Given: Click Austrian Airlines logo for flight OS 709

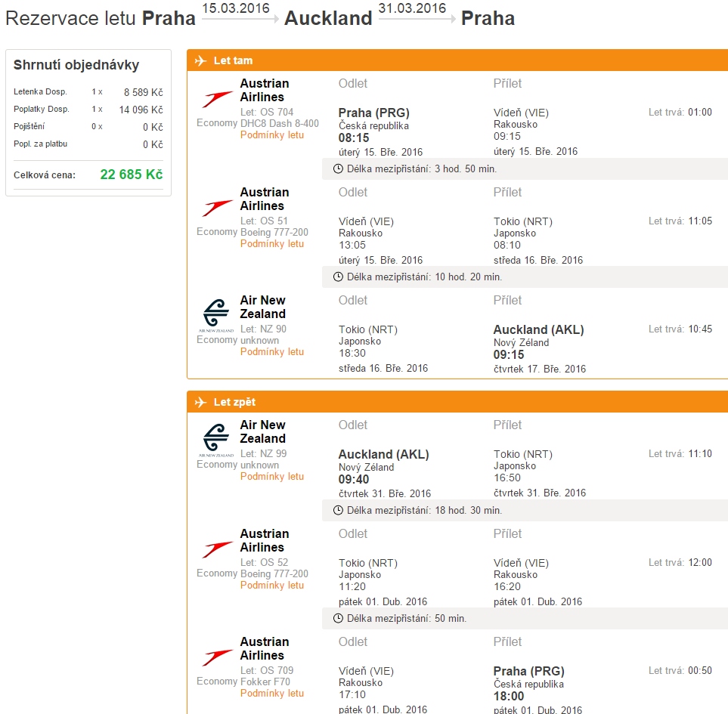Looking at the screenshot, I should (x=217, y=657).
